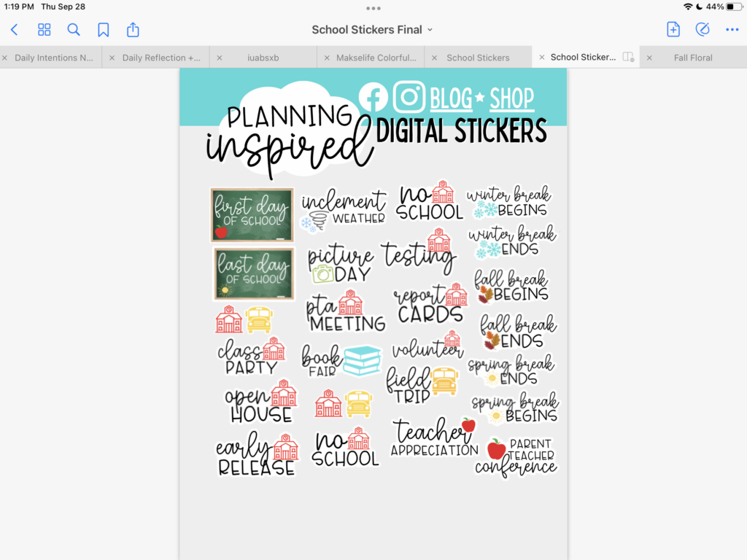The width and height of the screenshot is (747, 560).
Task: Close the Fall Floral tab
Action: [x=649, y=58]
